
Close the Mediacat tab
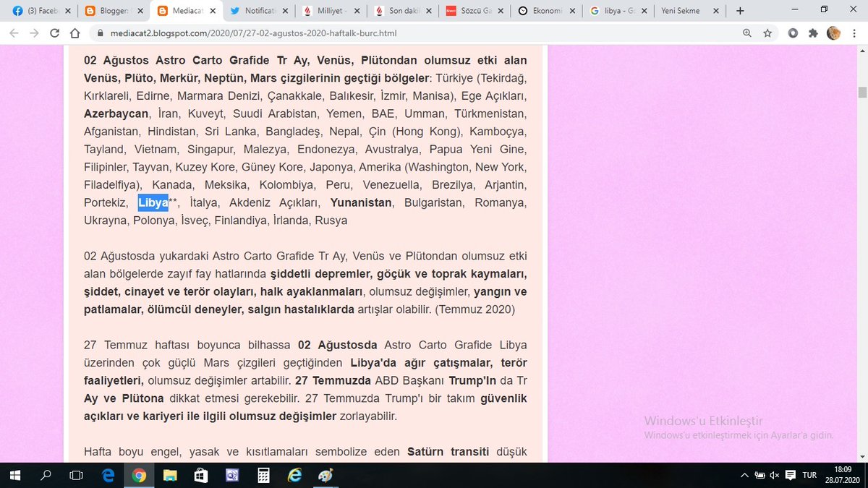pos(211,11)
